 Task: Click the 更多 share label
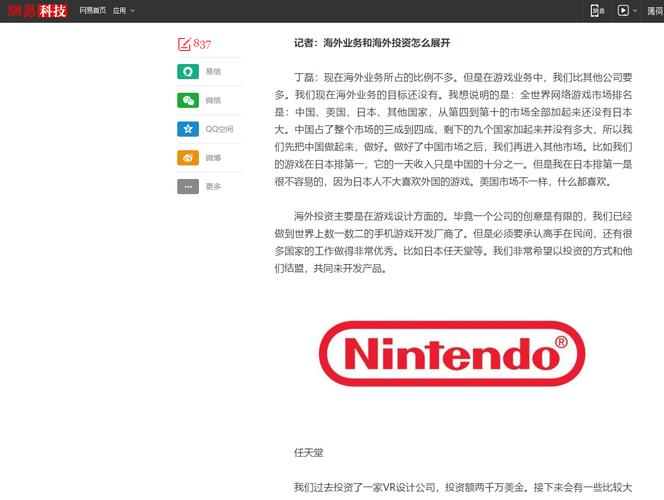pos(213,187)
